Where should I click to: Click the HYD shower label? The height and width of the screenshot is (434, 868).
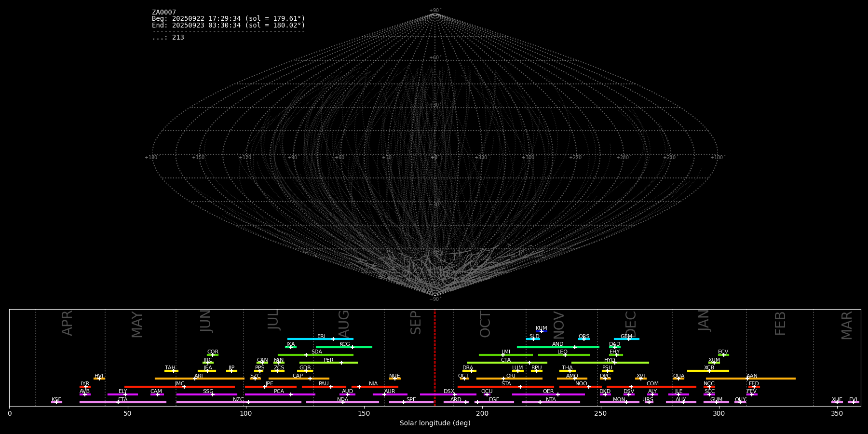point(610,360)
